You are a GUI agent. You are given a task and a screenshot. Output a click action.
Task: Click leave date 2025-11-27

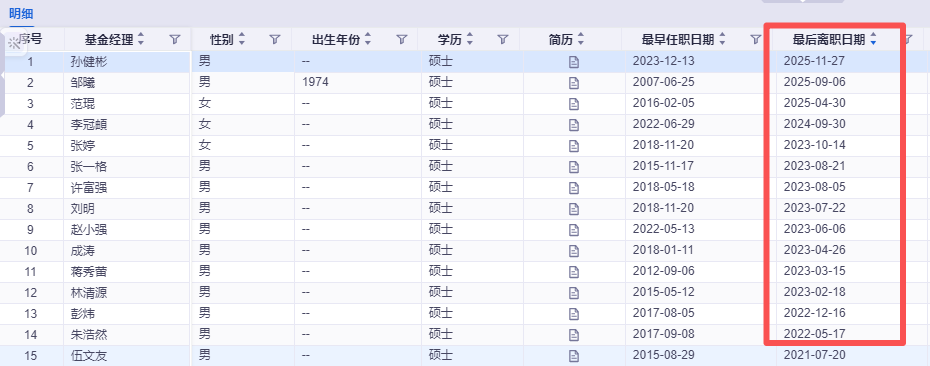coord(814,61)
